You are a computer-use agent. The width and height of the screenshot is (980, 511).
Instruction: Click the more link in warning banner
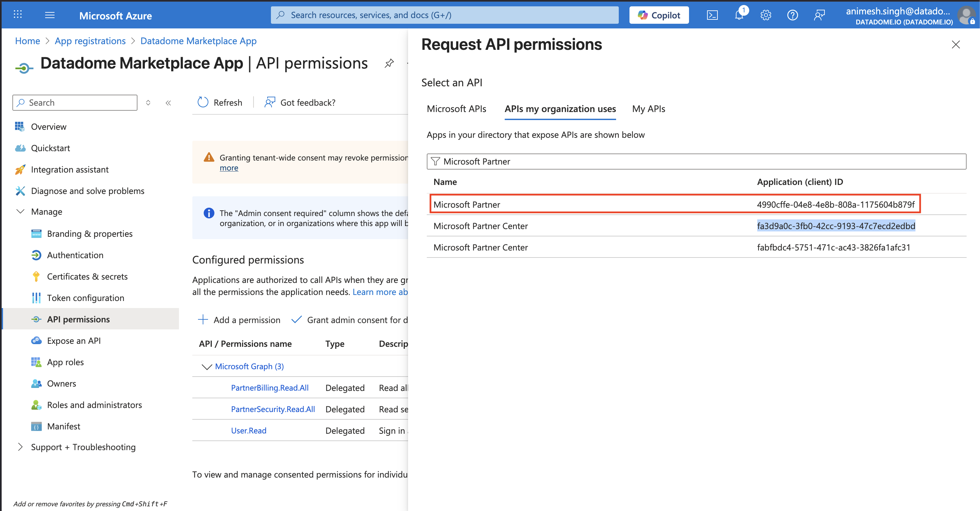pyautogui.click(x=229, y=168)
